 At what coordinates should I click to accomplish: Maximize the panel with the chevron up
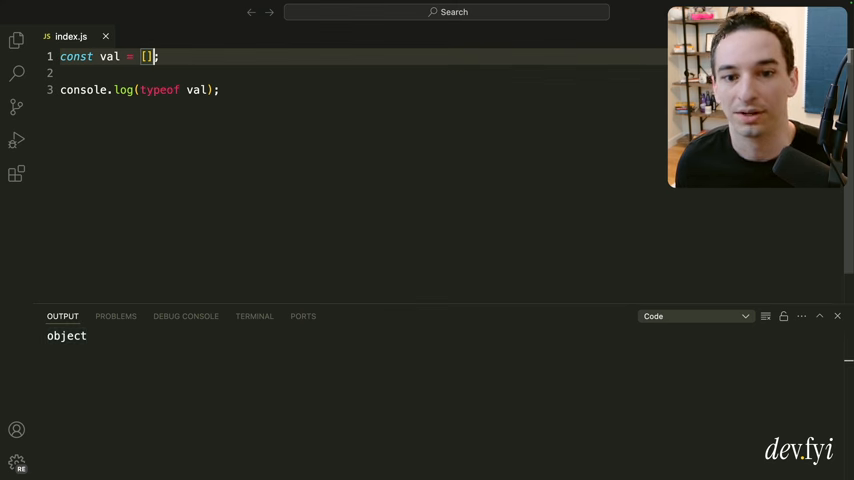click(820, 316)
